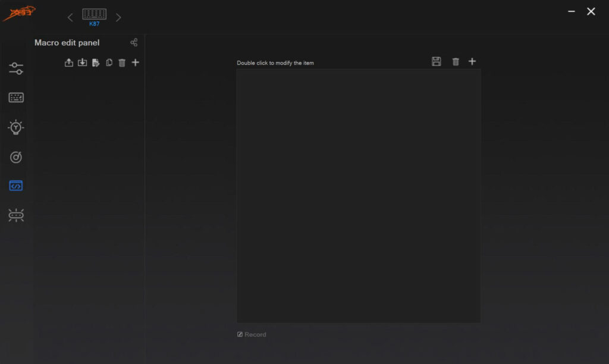Add a new macro with the left plus
The height and width of the screenshot is (364, 609).
click(x=135, y=62)
